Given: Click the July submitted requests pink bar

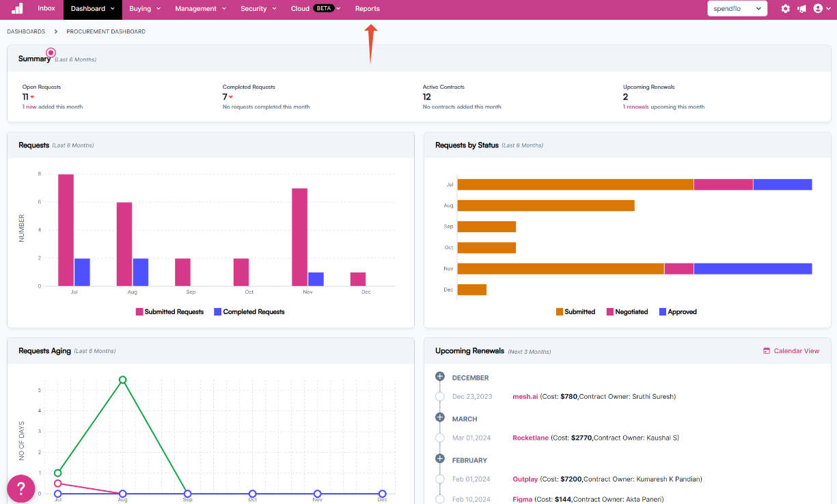Looking at the screenshot, I should pos(66,230).
